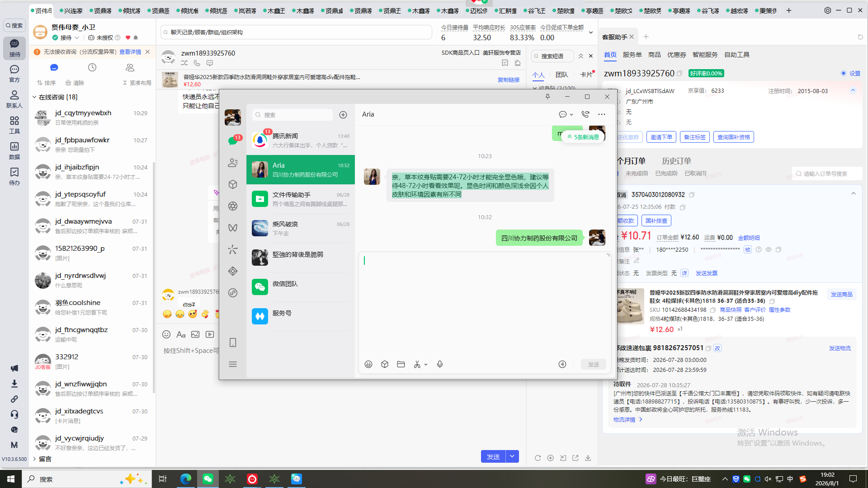The height and width of the screenshot is (488, 868).
Task: Expand the 留言 group
Action: tap(34, 459)
